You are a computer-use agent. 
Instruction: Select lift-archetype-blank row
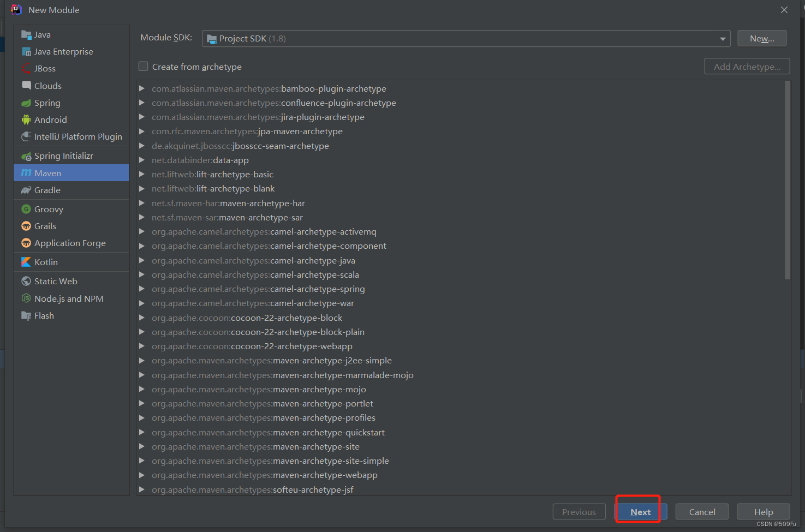pos(460,188)
